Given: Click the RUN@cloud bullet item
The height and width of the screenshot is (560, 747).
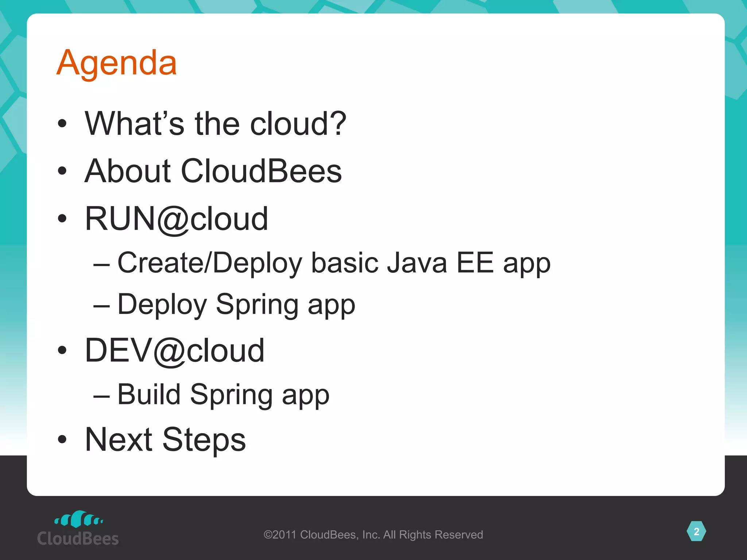Looking at the screenshot, I should coord(177,219).
